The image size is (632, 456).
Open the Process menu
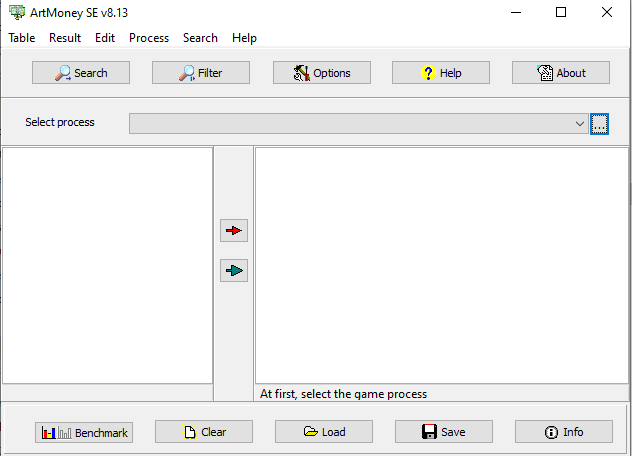coord(149,38)
